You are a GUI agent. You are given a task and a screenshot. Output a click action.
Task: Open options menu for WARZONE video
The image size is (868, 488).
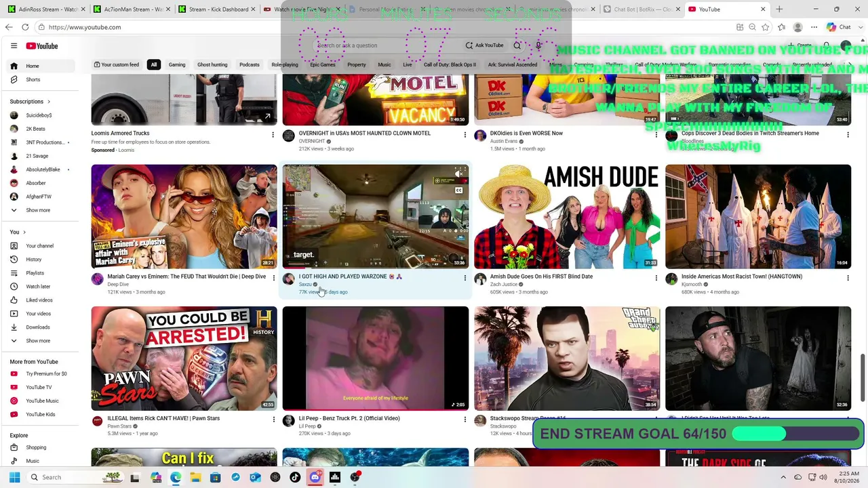tap(465, 278)
